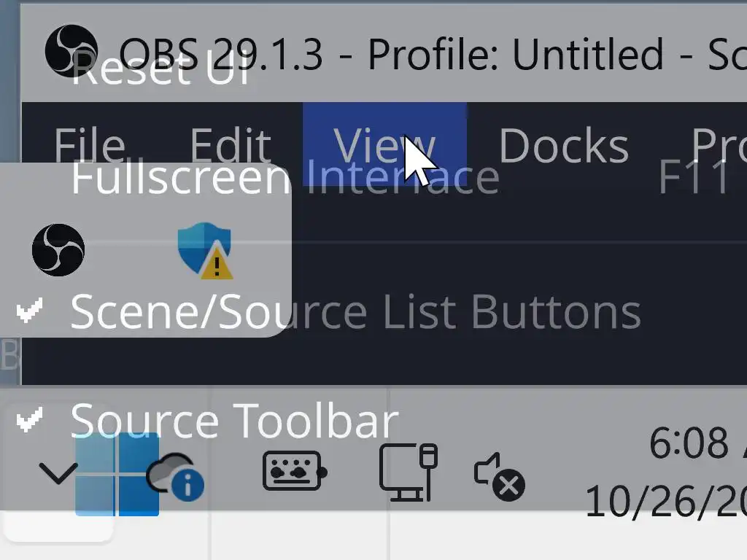The image size is (747, 560).
Task: Collapse the hidden tray icons chevron
Action: (x=58, y=474)
